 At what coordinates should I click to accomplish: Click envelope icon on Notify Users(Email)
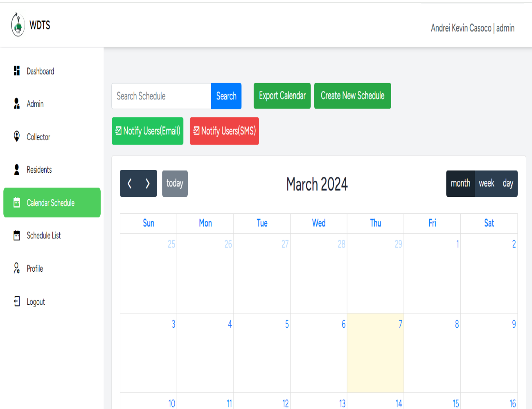(118, 130)
